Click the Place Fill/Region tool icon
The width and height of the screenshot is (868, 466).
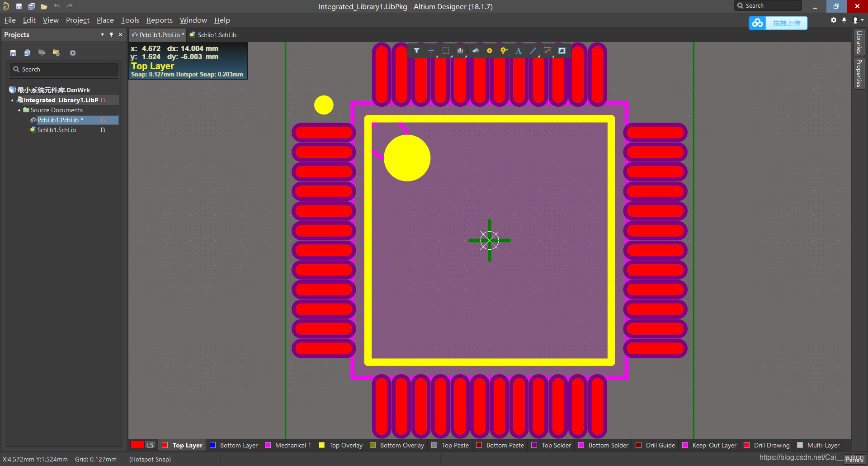[x=562, y=51]
